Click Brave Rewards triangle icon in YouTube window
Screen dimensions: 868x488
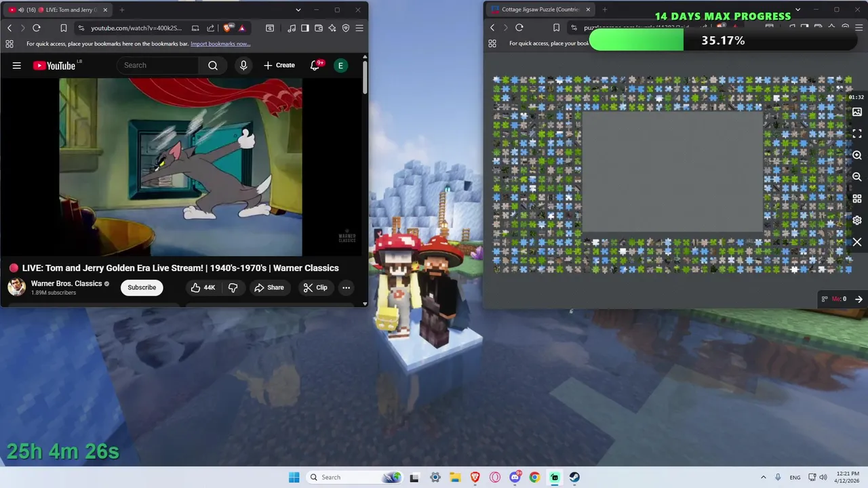click(x=242, y=28)
